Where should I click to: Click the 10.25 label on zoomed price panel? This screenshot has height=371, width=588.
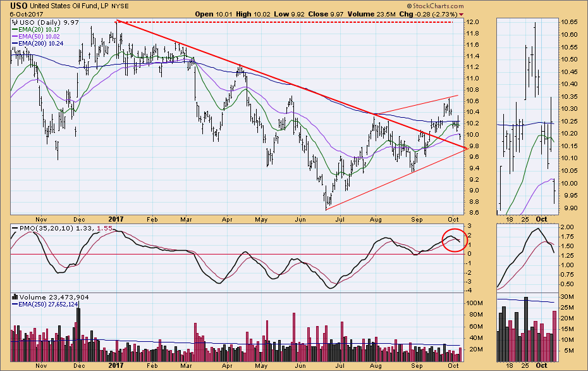point(568,121)
